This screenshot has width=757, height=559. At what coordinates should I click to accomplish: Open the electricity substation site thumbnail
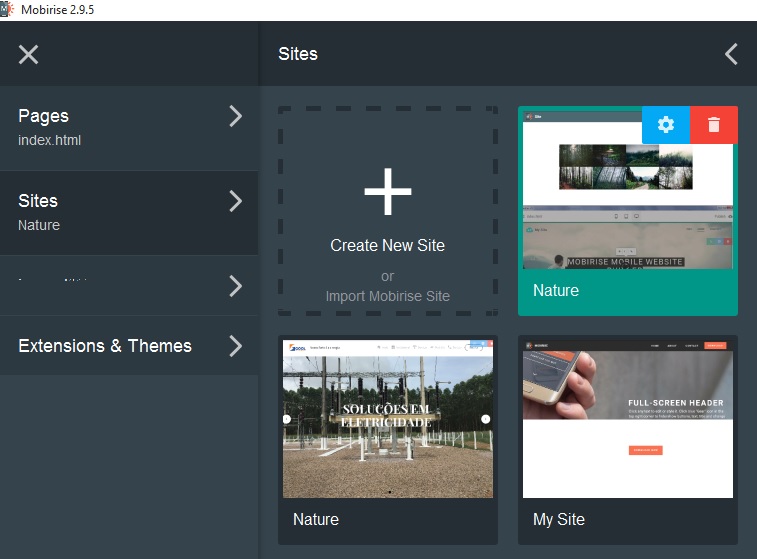[x=387, y=418]
